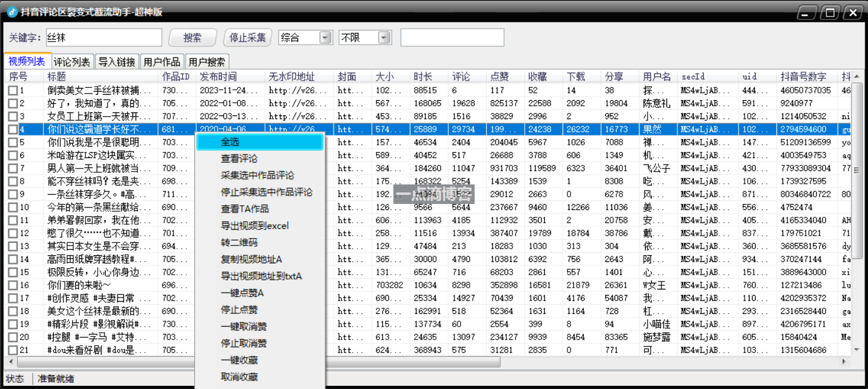Click the 取消收藏 menu item

(260, 377)
